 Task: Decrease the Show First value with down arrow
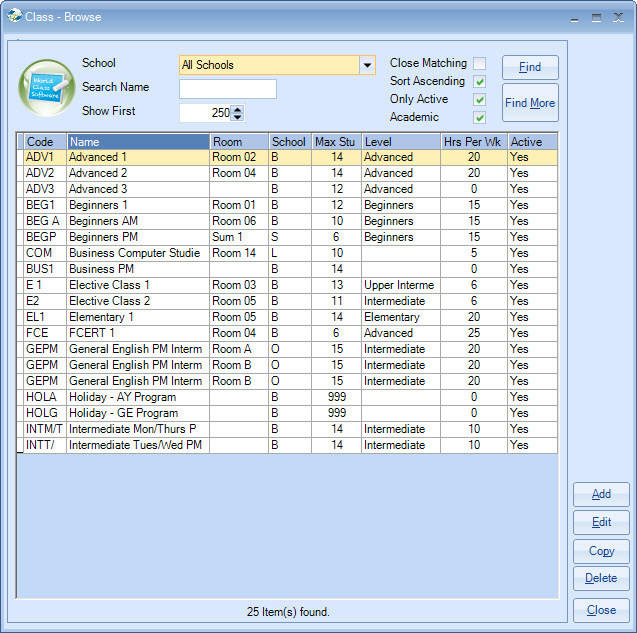pyautogui.click(x=238, y=117)
